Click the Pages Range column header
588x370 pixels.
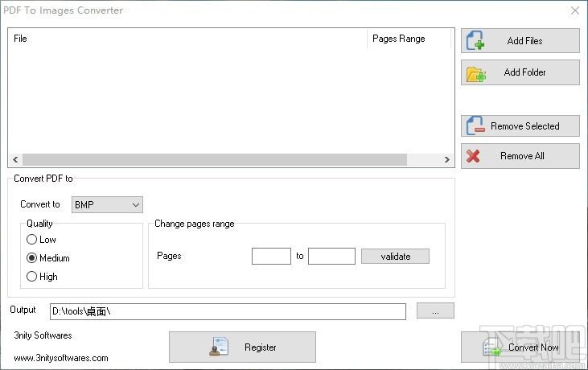409,39
